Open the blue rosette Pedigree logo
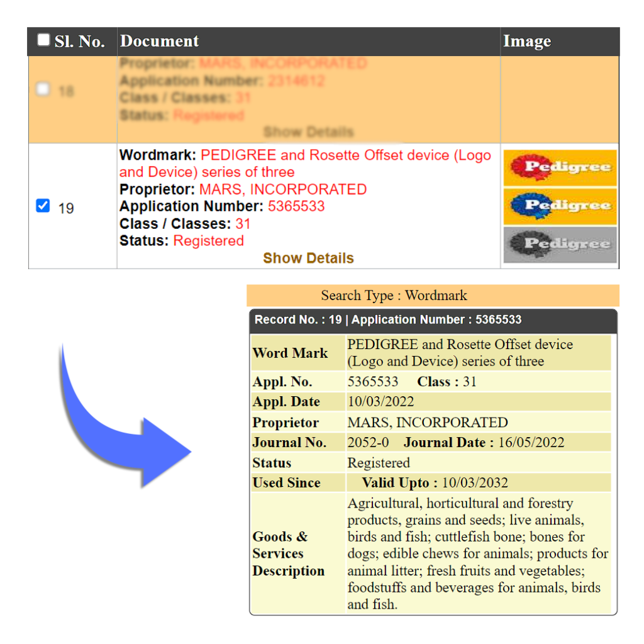 (560, 206)
